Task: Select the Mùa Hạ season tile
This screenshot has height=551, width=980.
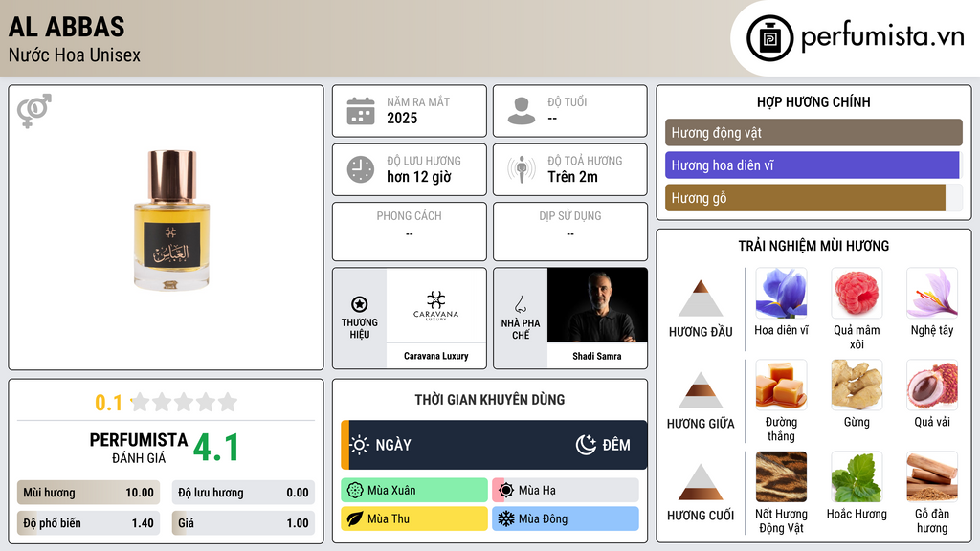Action: (566, 491)
